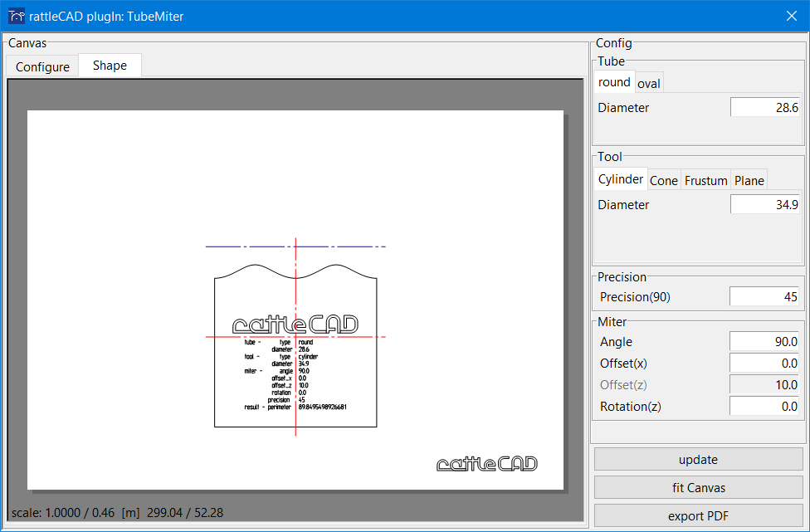Click the Offset(x) label
This screenshot has height=532, width=810.
[623, 364]
